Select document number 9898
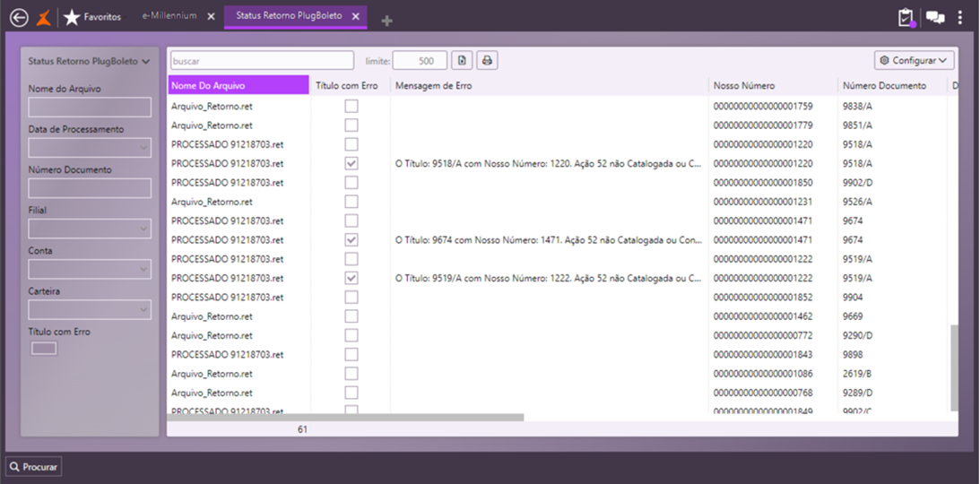This screenshot has width=980, height=484. tap(853, 354)
